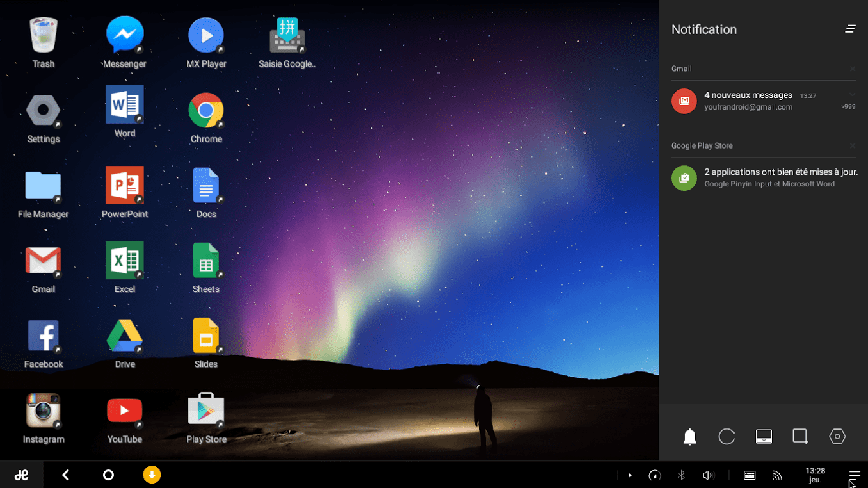Screen dimensions: 868x488
Task: Open the YouTube desktop shortcut
Action: (x=125, y=411)
